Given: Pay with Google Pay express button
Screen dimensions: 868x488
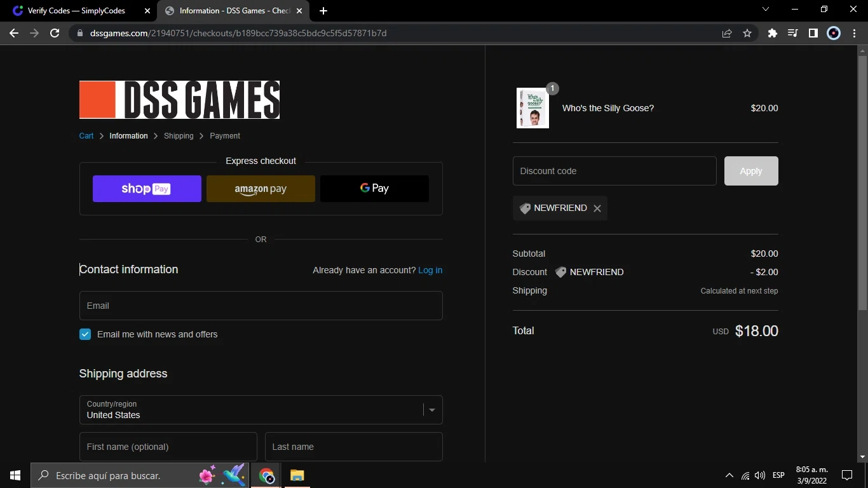Looking at the screenshot, I should point(374,189).
